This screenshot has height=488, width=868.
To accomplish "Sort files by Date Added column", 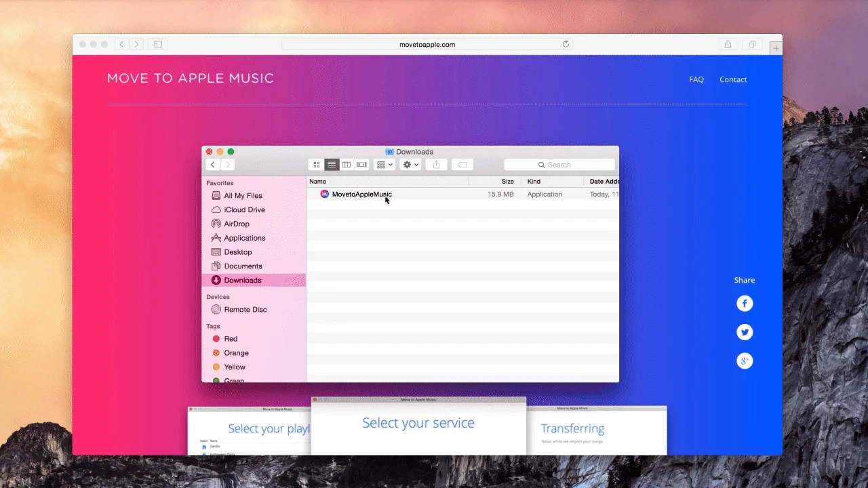I will pyautogui.click(x=601, y=182).
